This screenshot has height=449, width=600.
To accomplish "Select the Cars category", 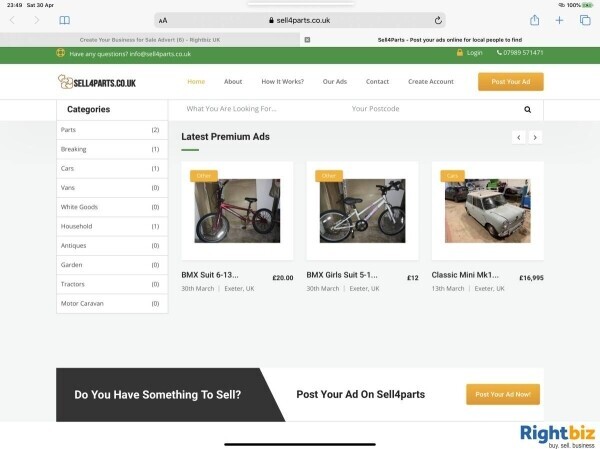I will click(x=112, y=168).
